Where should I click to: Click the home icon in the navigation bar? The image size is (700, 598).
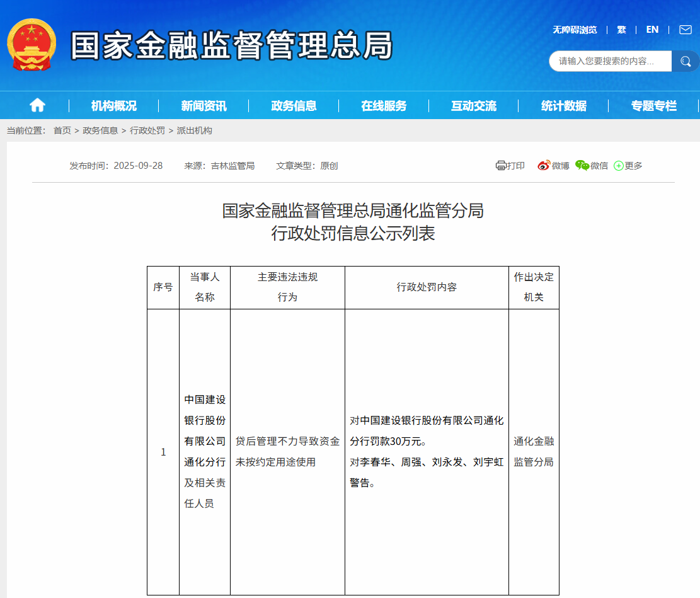(x=37, y=105)
